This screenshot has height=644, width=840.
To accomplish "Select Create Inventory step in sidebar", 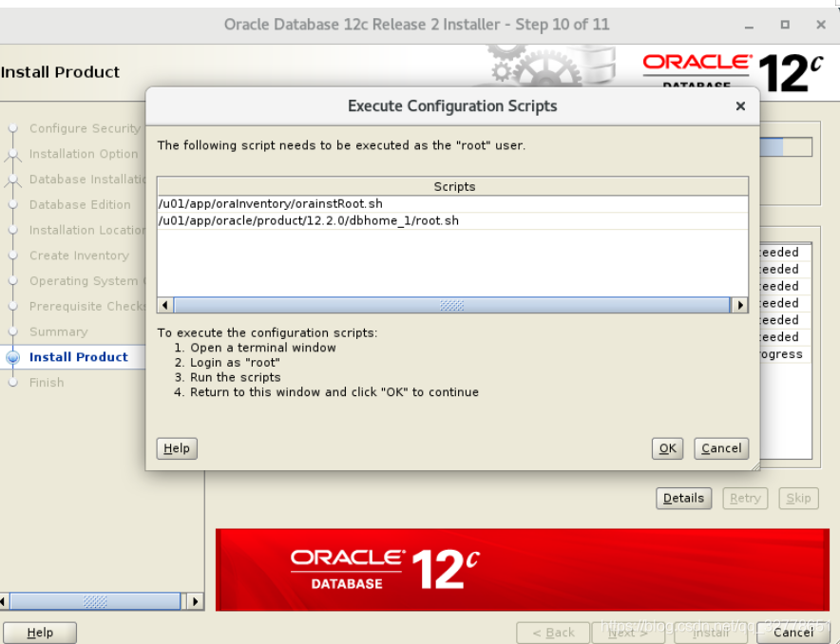I will (79, 256).
